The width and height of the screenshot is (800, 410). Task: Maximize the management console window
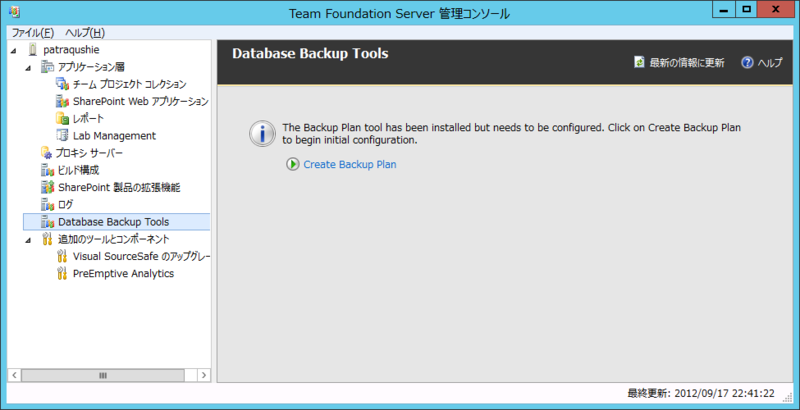747,9
